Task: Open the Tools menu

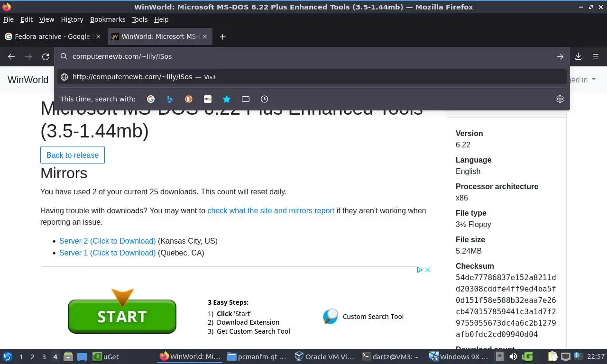Action: coord(140,19)
